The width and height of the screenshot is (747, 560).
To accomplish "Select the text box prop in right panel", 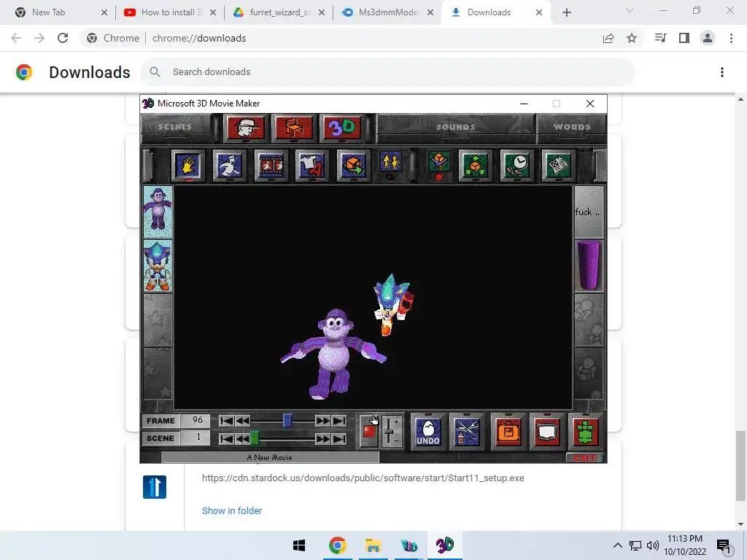I will click(589, 211).
